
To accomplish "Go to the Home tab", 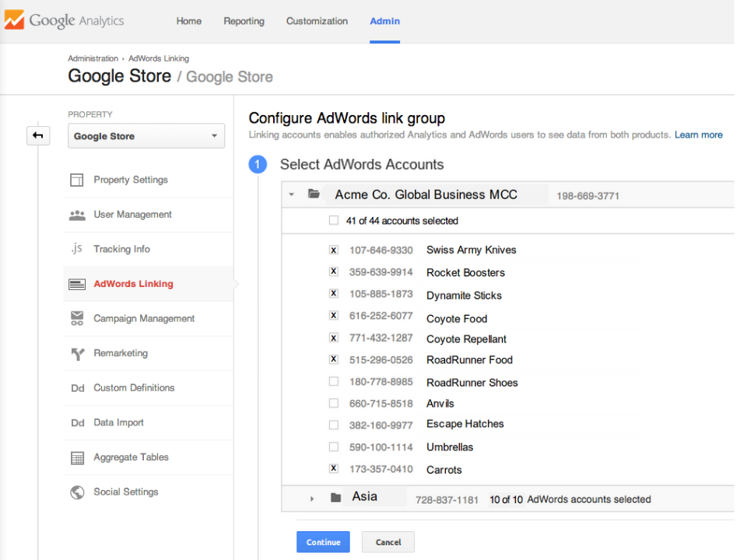I will point(188,21).
